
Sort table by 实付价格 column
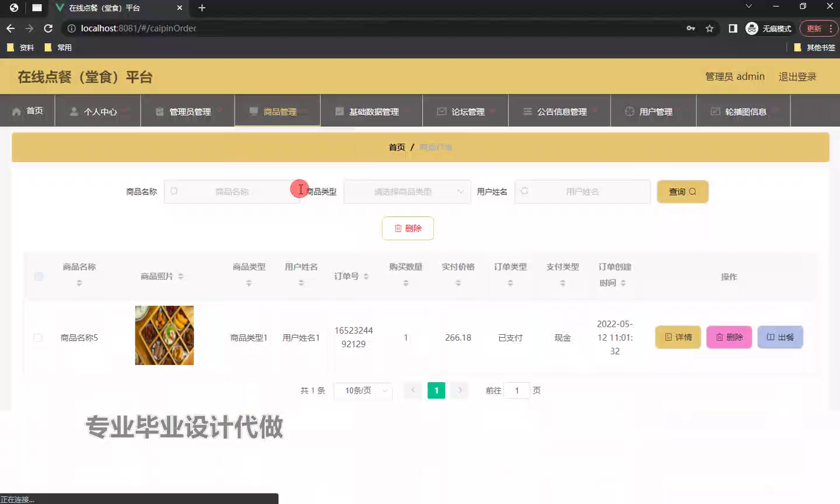point(458,283)
